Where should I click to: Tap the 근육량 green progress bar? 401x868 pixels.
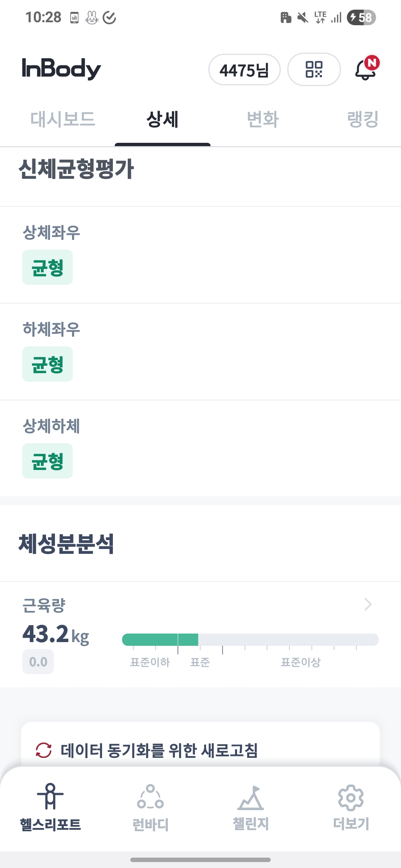160,640
